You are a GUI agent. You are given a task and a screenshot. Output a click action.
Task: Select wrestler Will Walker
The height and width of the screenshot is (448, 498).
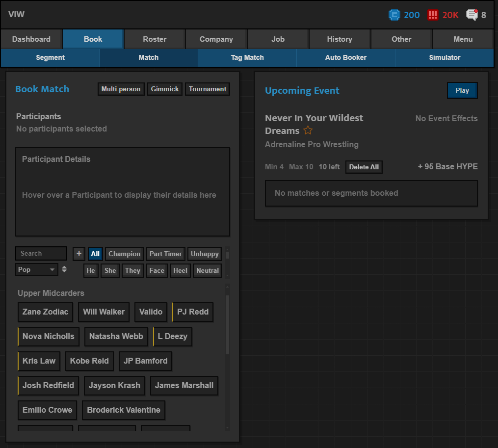tap(104, 312)
